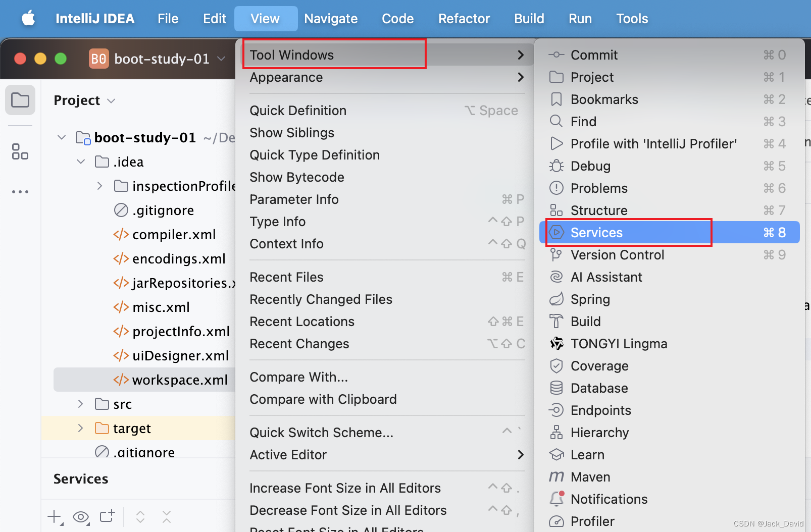Click the Spring leaf icon

[556, 299]
